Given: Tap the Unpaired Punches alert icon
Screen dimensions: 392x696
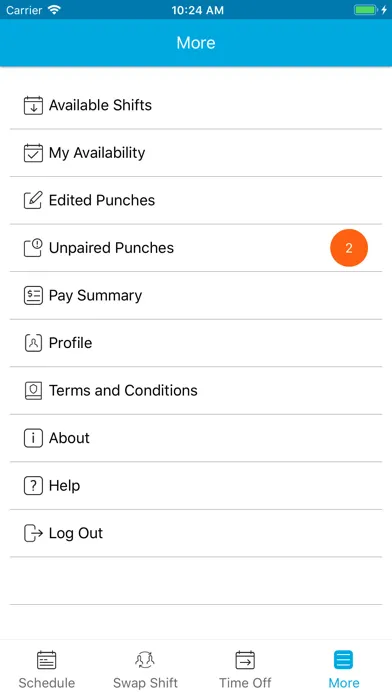Looking at the screenshot, I should [x=33, y=248].
